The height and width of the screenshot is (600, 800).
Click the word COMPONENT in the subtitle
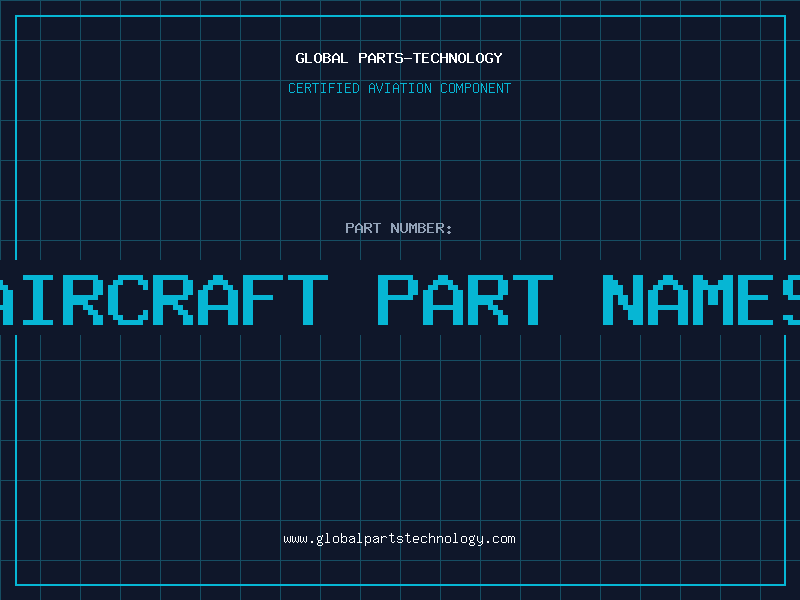[x=476, y=88]
